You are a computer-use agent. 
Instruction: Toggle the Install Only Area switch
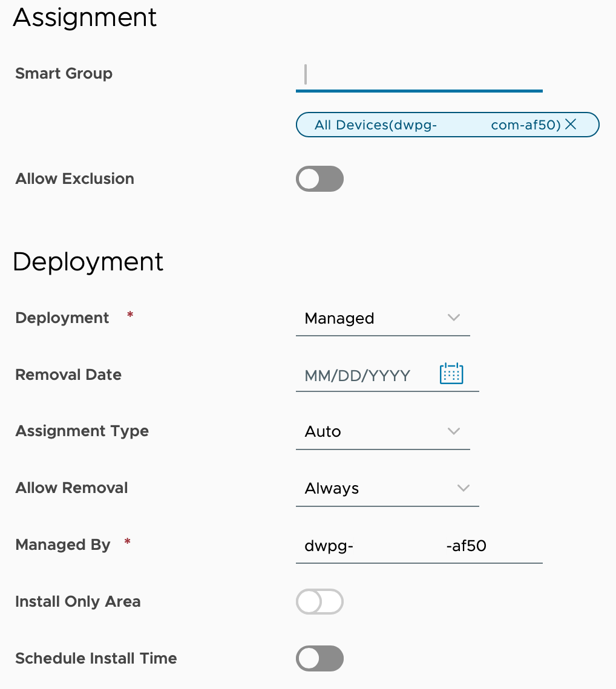319,602
